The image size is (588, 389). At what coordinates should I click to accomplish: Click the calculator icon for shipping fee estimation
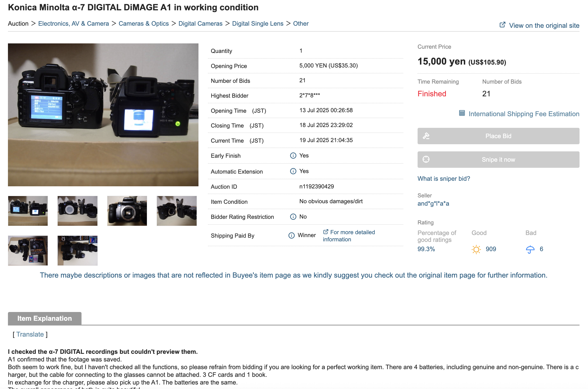coord(462,113)
